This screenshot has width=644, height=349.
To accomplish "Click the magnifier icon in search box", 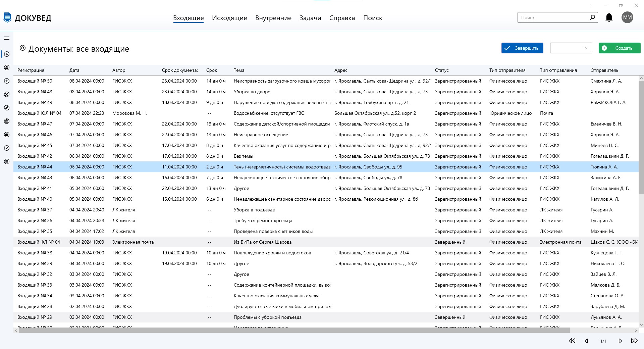I will click(x=592, y=17).
